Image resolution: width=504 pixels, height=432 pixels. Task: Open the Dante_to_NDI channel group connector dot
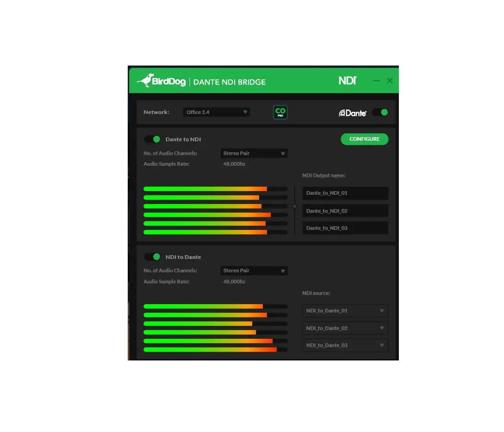coord(294,206)
